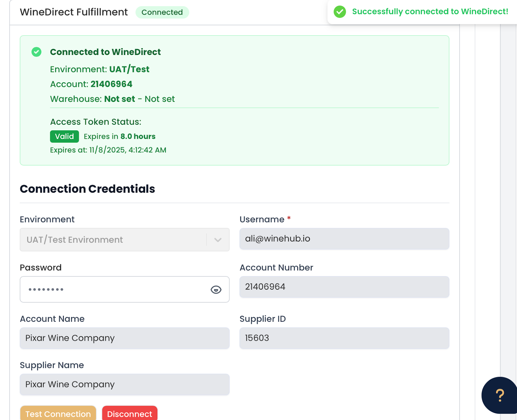517x420 pixels.
Task: Click the 'Connection Credentials' section heading
Action: (x=87, y=189)
